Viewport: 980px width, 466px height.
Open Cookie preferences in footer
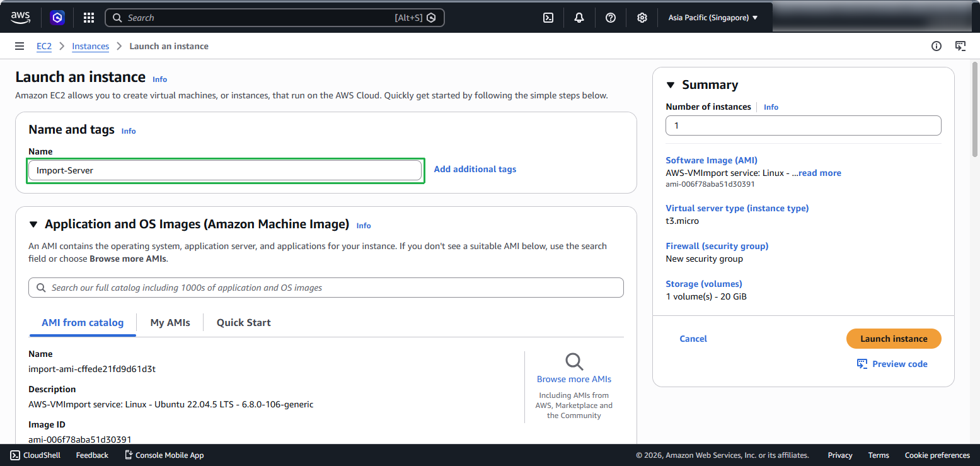point(937,455)
